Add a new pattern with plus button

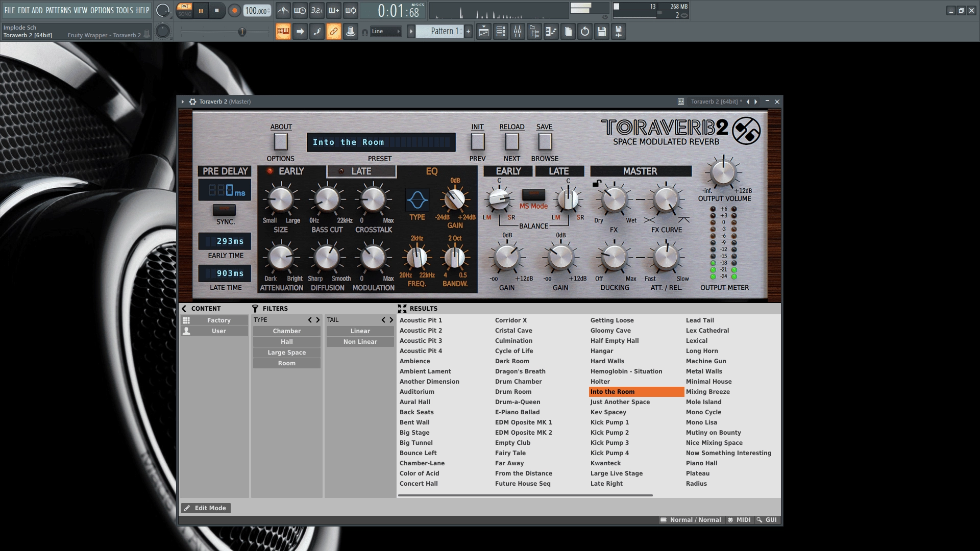click(x=468, y=32)
